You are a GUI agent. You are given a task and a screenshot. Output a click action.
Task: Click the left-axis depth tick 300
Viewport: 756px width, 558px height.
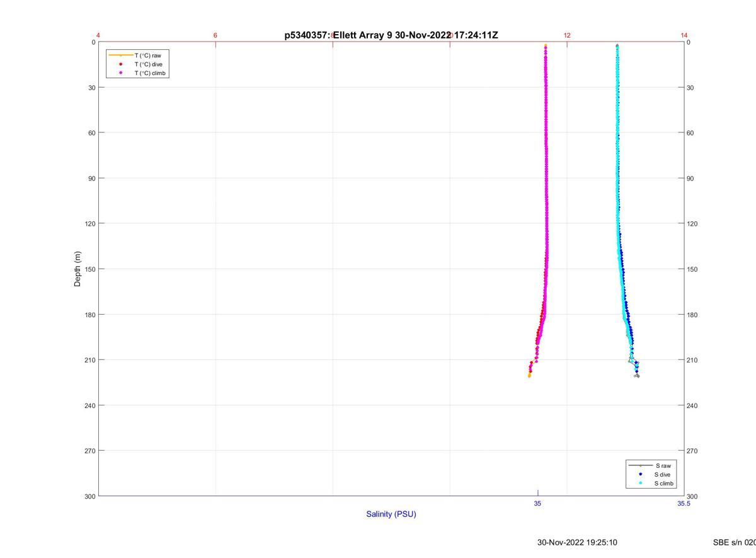[x=90, y=496]
